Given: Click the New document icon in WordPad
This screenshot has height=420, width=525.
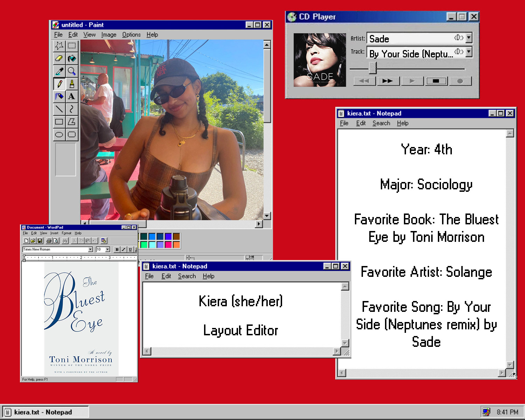Looking at the screenshot, I should pyautogui.click(x=26, y=240).
